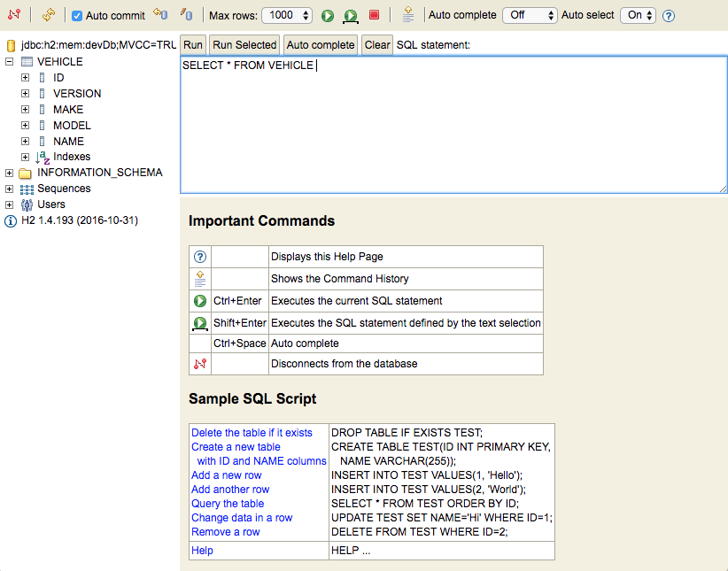The image size is (728, 571).
Task: Click the Disconnect icon in the toolbar
Action: 14,14
